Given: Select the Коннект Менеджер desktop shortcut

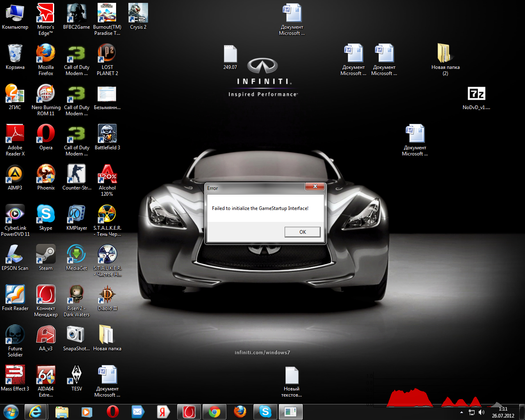Looking at the screenshot, I should click(x=46, y=301).
